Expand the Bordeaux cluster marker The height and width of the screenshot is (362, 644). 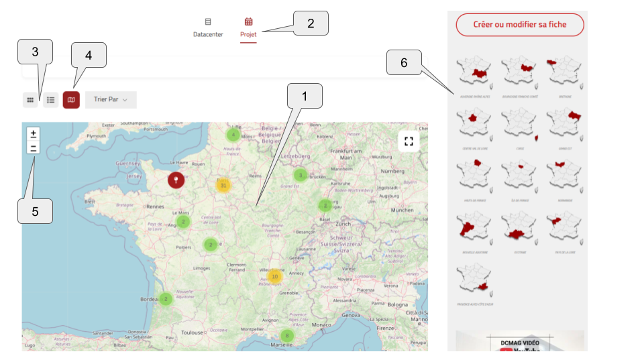coord(166,299)
